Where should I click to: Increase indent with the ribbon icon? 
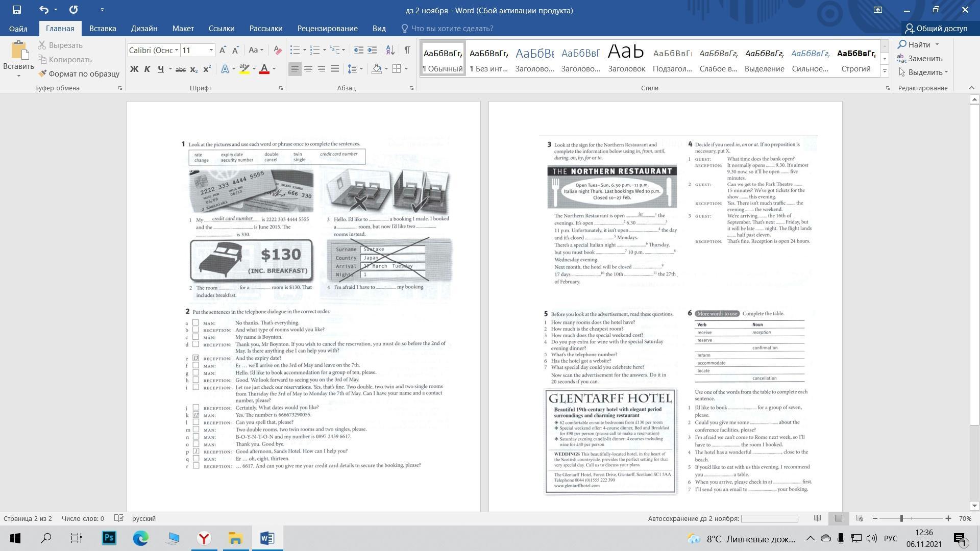coord(372,50)
